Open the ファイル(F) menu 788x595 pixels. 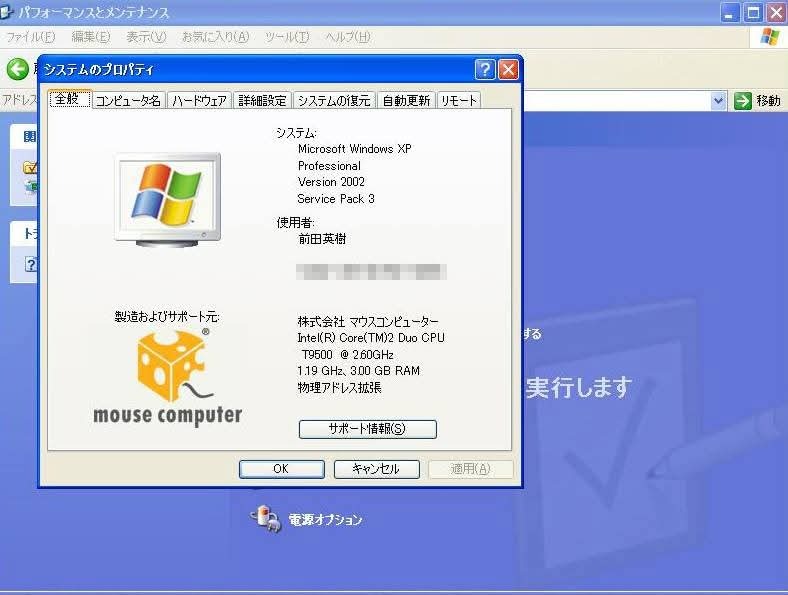click(x=30, y=37)
